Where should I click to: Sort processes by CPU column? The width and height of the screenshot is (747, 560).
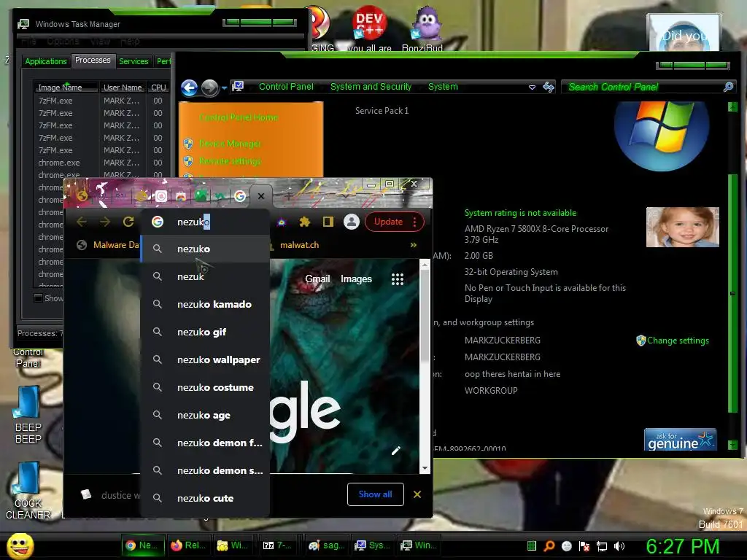coord(158,87)
